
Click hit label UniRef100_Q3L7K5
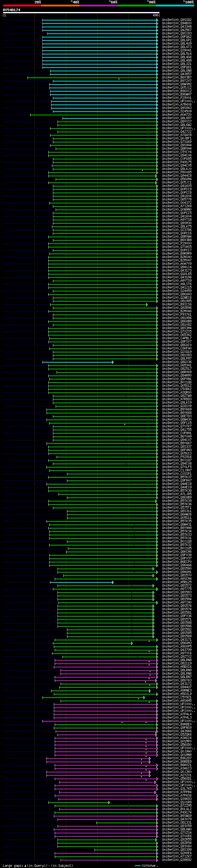pos(177,789)
